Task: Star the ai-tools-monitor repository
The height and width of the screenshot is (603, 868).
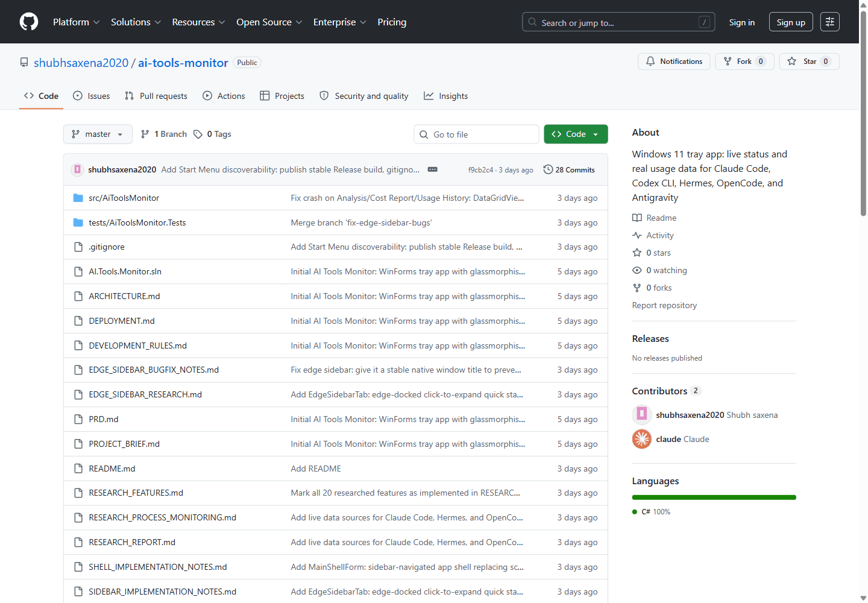Action: (x=810, y=62)
